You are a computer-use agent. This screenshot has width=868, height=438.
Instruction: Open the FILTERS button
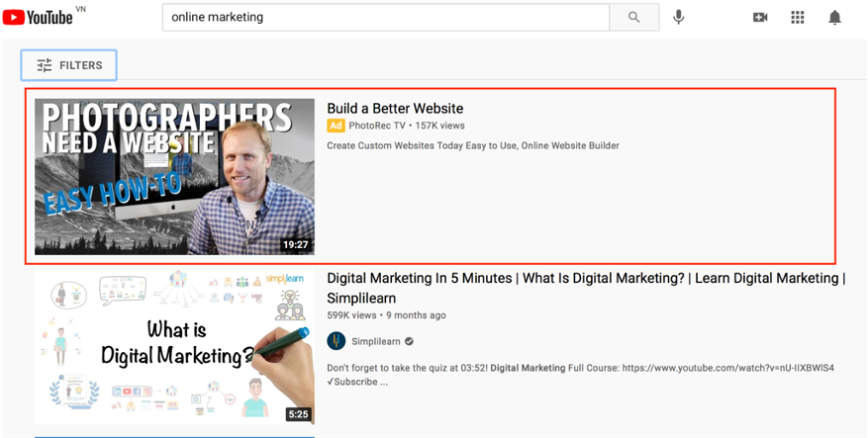[69, 65]
